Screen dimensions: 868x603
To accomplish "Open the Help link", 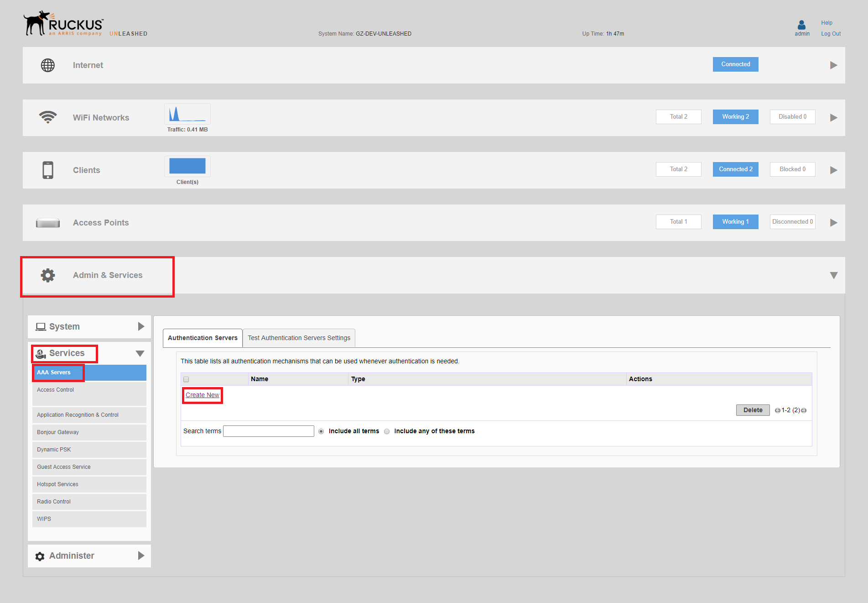I will pyautogui.click(x=827, y=23).
